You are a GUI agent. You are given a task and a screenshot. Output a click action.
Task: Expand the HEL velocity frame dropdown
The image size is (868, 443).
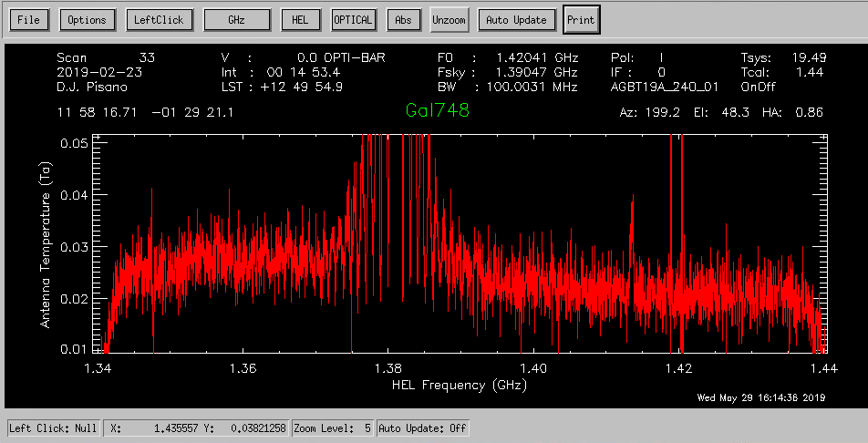[300, 19]
